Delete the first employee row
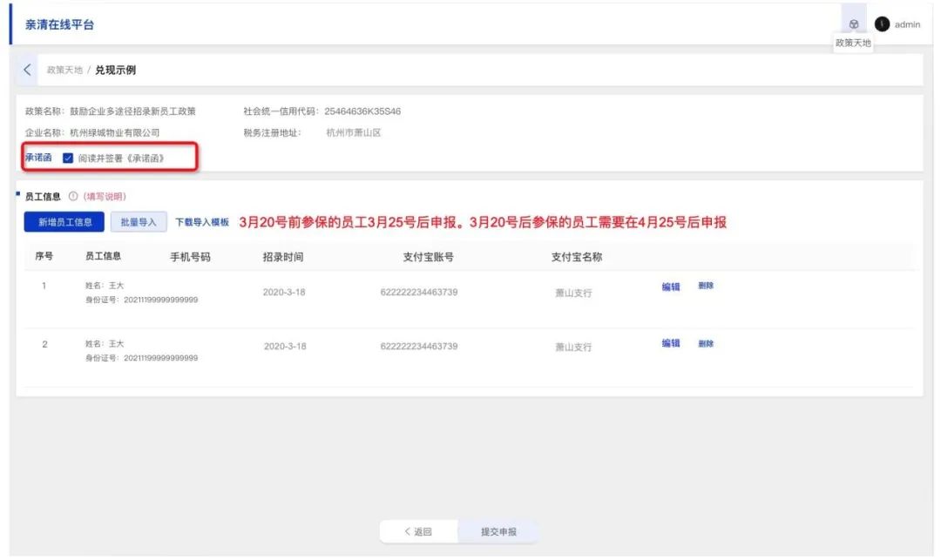This screenshot has height=560, width=941. pyautogui.click(x=706, y=287)
